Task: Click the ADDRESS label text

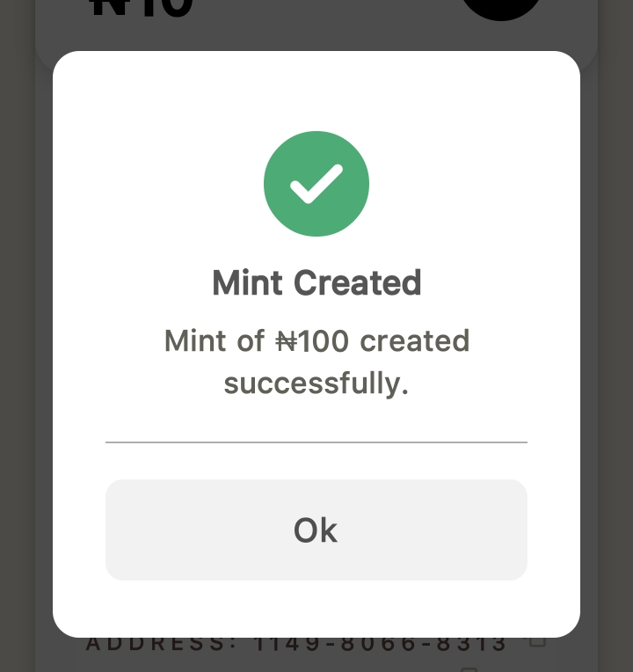Action: 162,644
